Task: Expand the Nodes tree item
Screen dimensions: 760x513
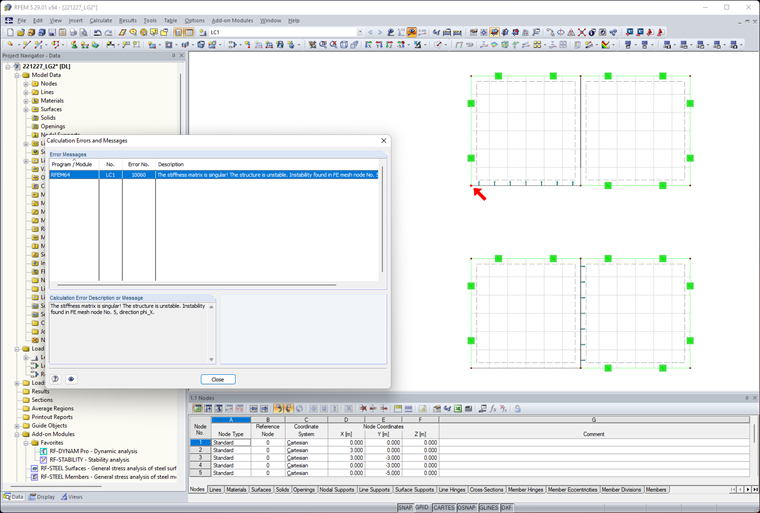Action: [26, 84]
